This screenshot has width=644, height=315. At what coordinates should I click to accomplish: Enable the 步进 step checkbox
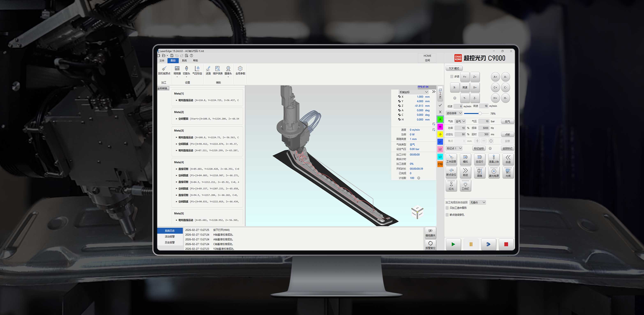click(452, 76)
